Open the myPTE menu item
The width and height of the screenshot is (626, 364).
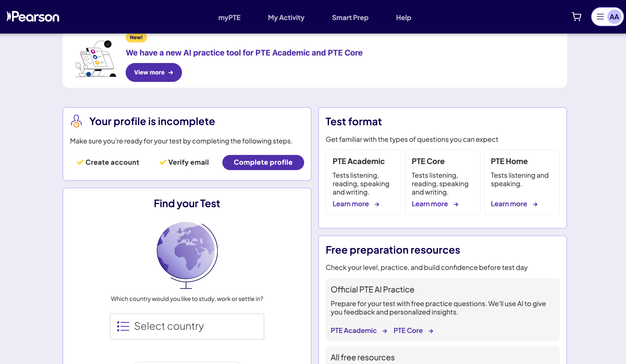pyautogui.click(x=229, y=18)
